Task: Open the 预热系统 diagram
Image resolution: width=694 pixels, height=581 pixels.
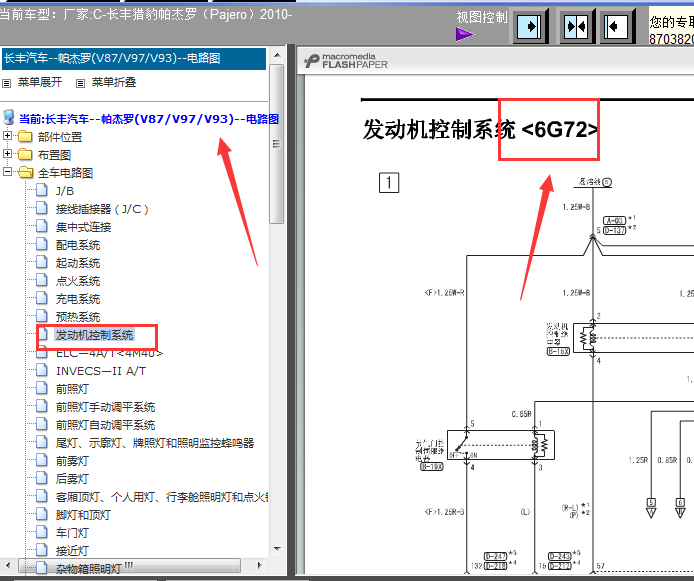Action: [78, 317]
